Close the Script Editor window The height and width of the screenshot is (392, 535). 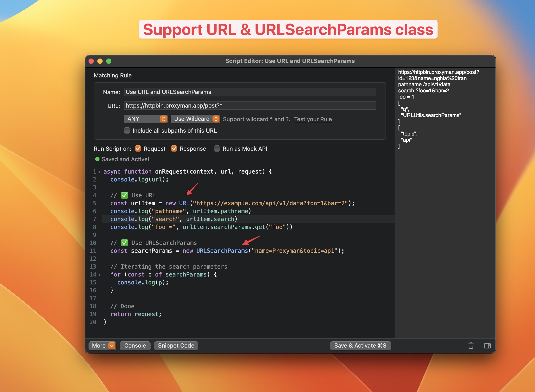tap(91, 61)
